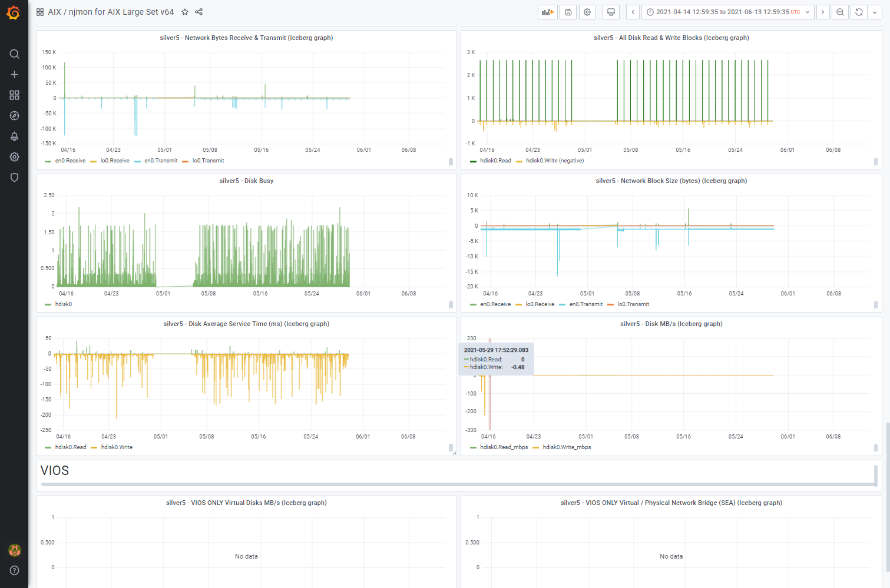
Task: Toggle hdisk0.Write series in Service Time legend
Action: click(x=117, y=447)
